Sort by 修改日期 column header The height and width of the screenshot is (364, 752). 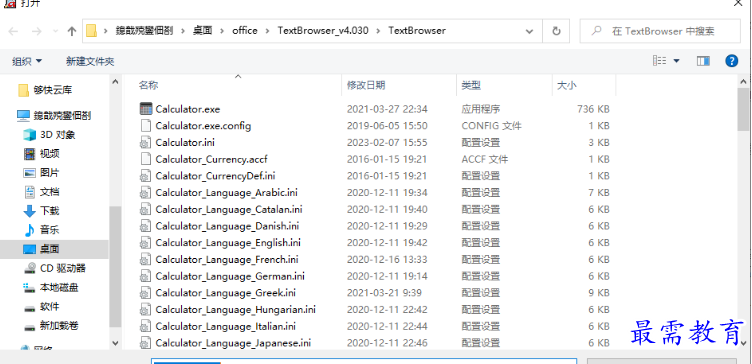pyautogui.click(x=366, y=85)
